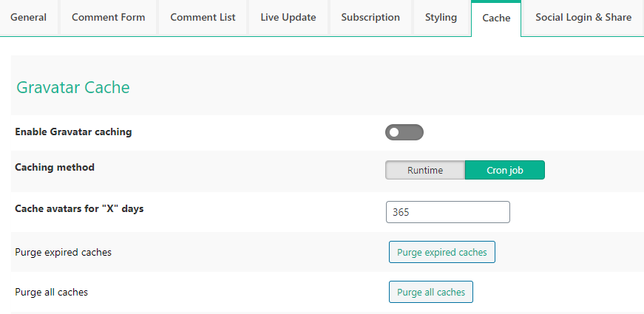This screenshot has height=314, width=644.
Task: Open the General tab
Action: tap(29, 17)
